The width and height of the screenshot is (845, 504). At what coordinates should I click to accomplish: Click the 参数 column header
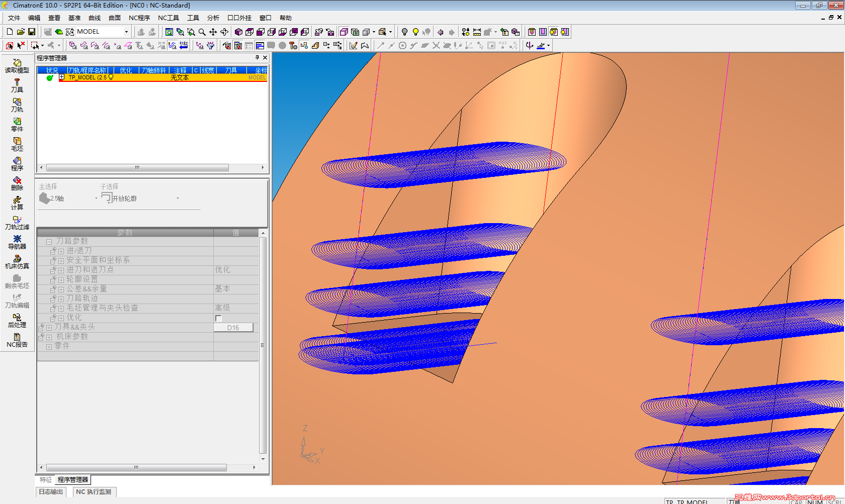[125, 233]
